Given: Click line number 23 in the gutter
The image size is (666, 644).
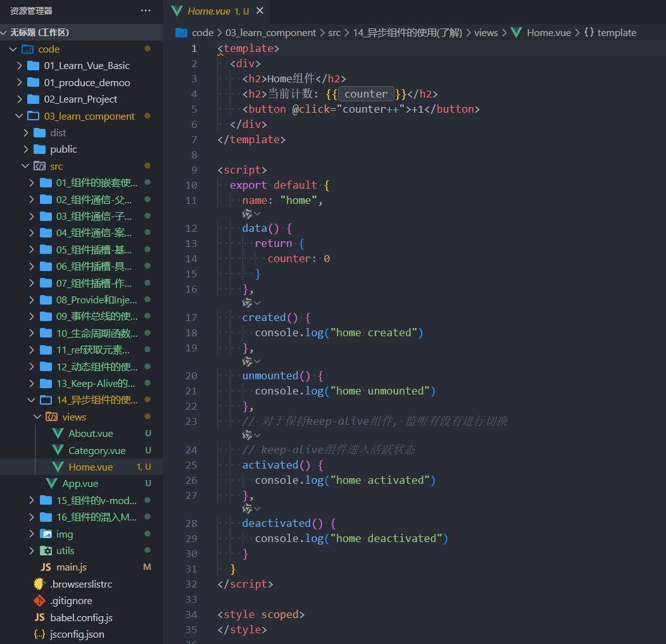Looking at the screenshot, I should pos(191,421).
